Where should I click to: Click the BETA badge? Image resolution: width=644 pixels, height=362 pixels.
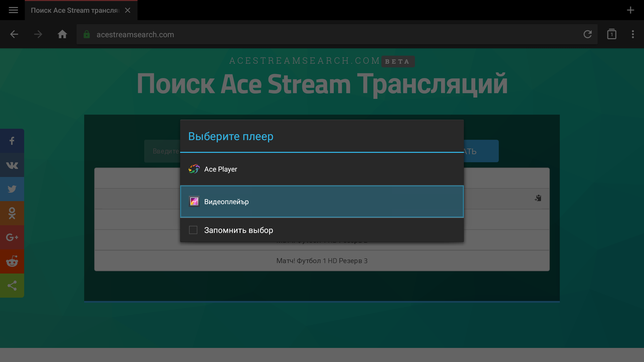397,61
